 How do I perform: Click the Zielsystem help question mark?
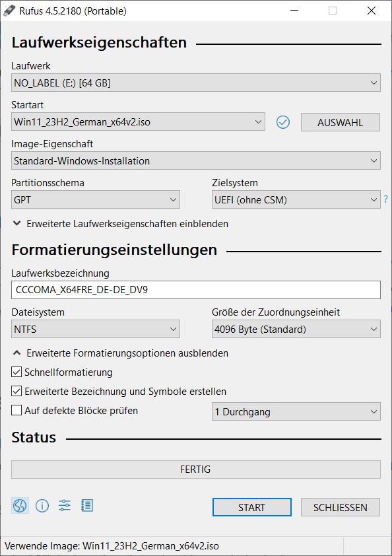pyautogui.click(x=386, y=199)
